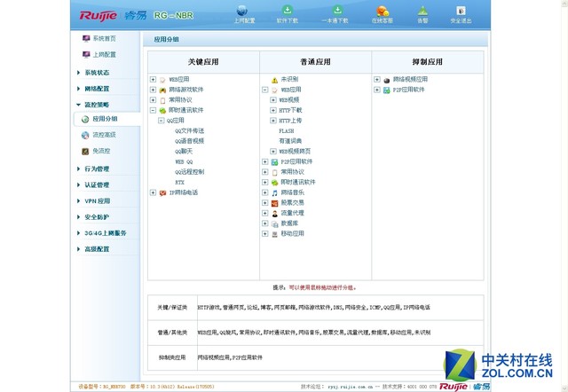
Task: Open the 免流控 sidebar entry
Action: tap(100, 151)
